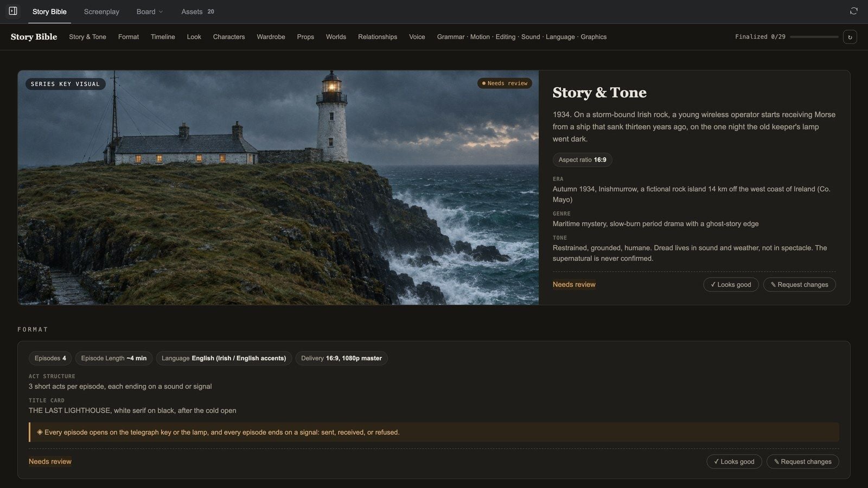
Task: Navigate to the Timeline section
Action: (x=163, y=37)
